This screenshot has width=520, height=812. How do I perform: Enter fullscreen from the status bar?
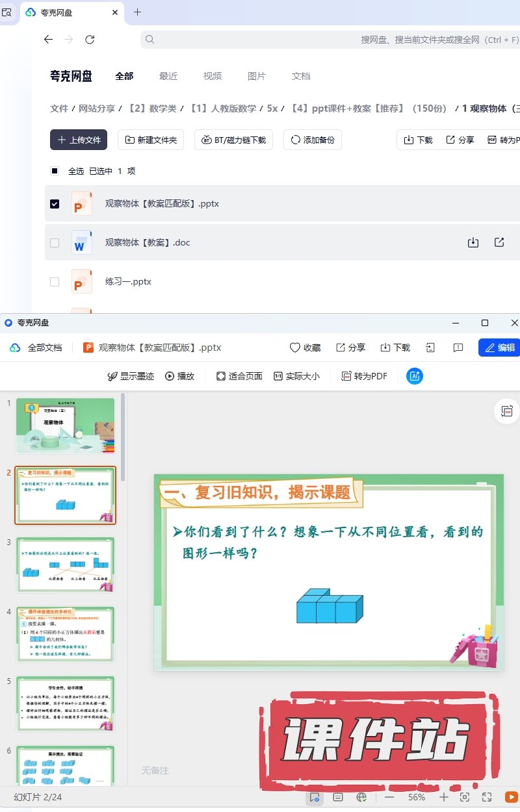(487, 797)
